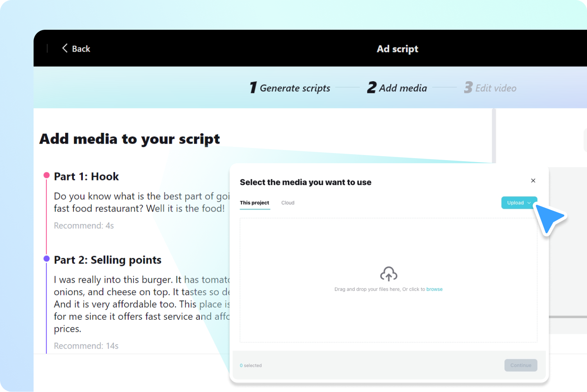Select step 2 Add media
Screen dimensions: 587x392
(397, 88)
